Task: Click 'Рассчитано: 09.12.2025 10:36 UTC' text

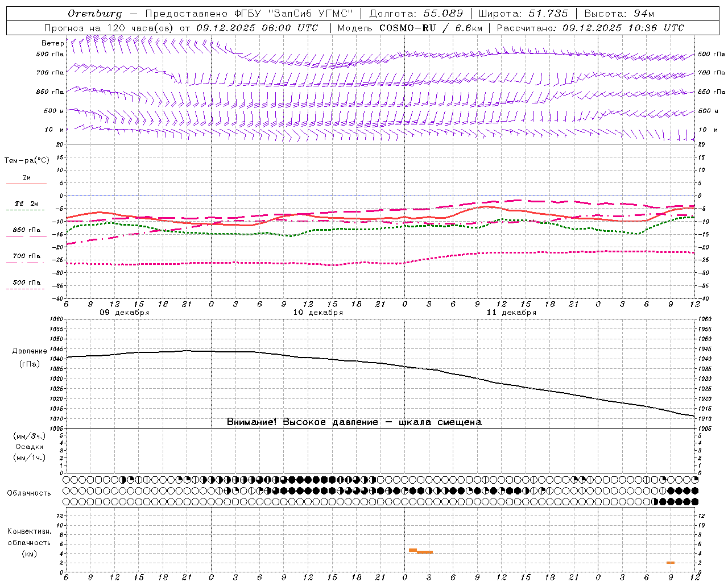Action: [590, 28]
